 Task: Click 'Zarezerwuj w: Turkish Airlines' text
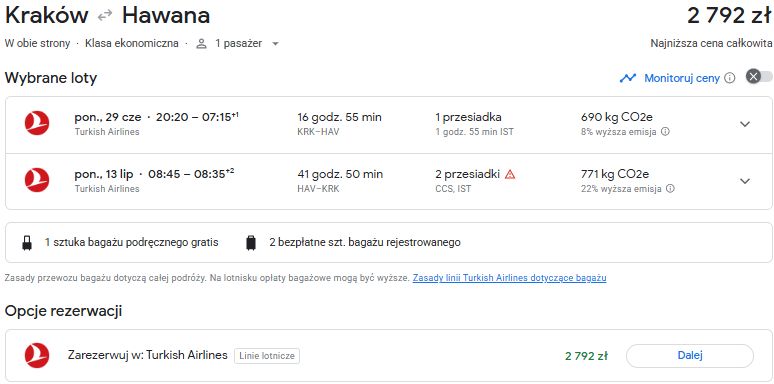tap(148, 355)
